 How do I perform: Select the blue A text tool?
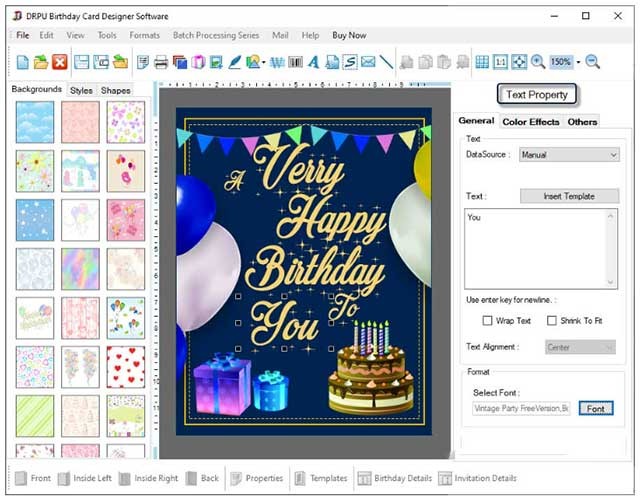[x=313, y=62]
